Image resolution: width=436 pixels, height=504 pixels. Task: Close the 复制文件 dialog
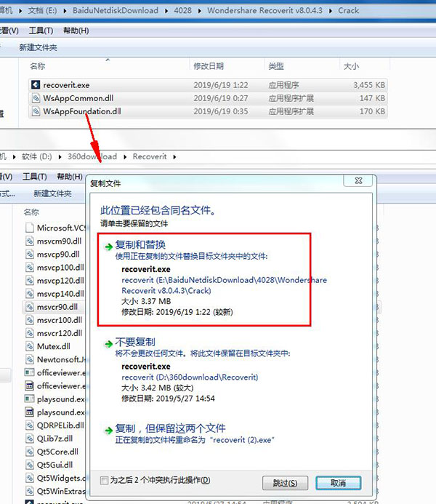pos(358,180)
